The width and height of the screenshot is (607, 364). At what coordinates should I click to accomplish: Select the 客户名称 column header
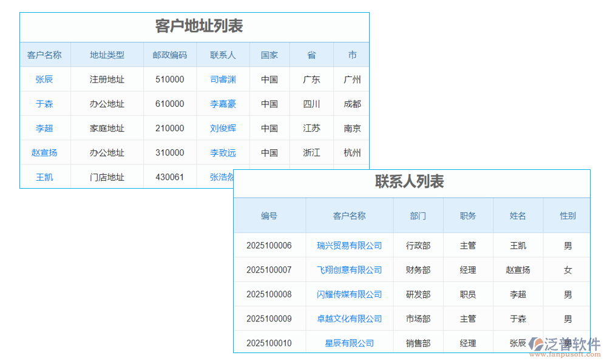pyautogui.click(x=44, y=55)
